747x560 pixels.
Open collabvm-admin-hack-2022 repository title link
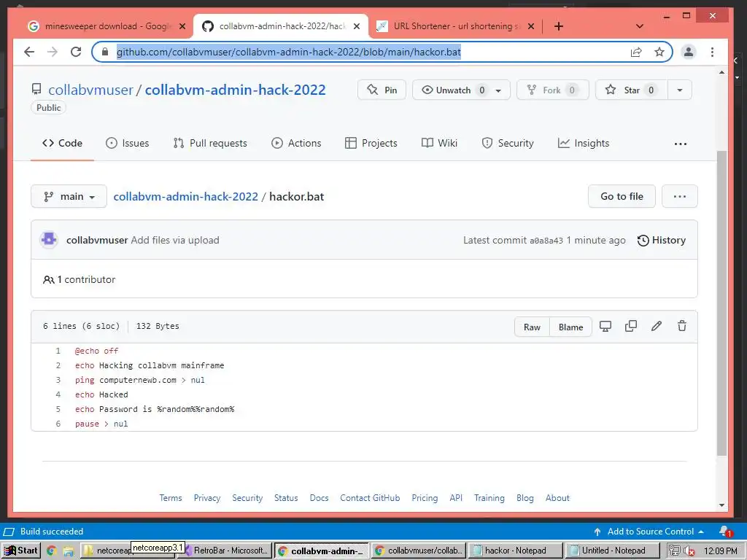tap(236, 90)
